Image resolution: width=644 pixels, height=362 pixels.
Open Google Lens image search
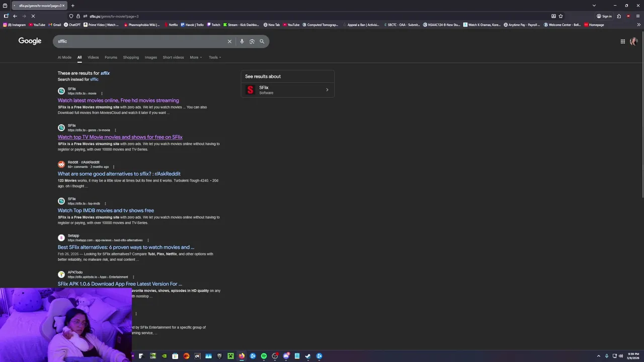click(252, 41)
